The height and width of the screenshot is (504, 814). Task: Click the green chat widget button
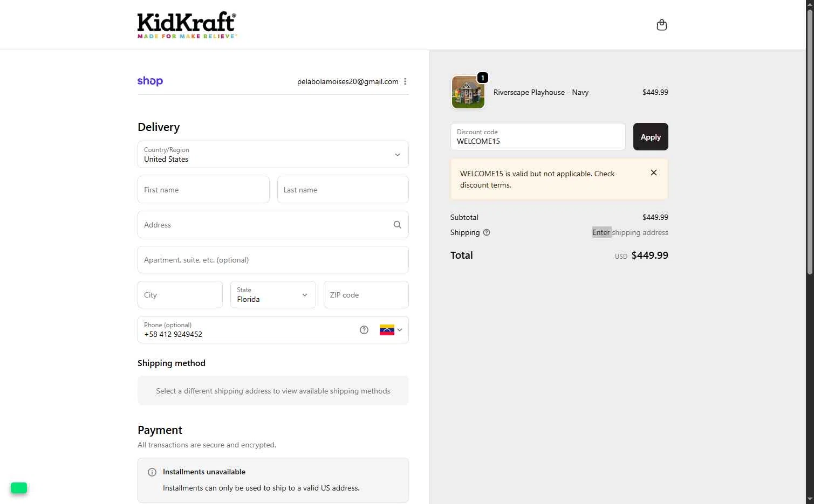(x=19, y=488)
